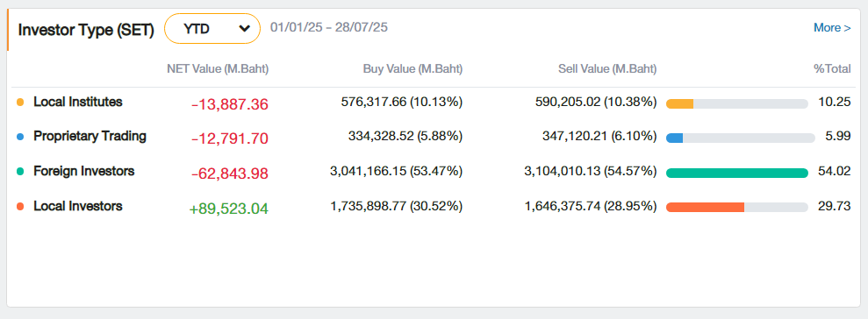868x319 pixels.
Task: Click buy value 576,317.66 (10.13%)
Action: [402, 102]
